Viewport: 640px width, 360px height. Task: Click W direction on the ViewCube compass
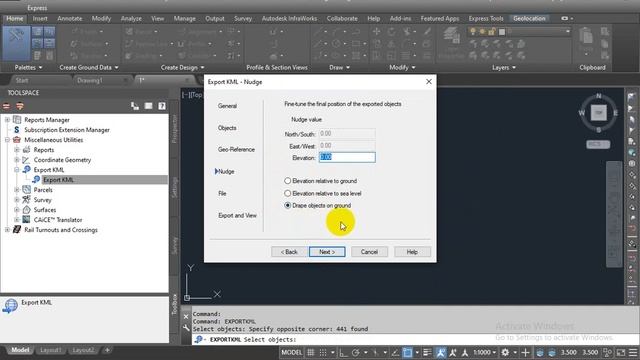pos(582,113)
